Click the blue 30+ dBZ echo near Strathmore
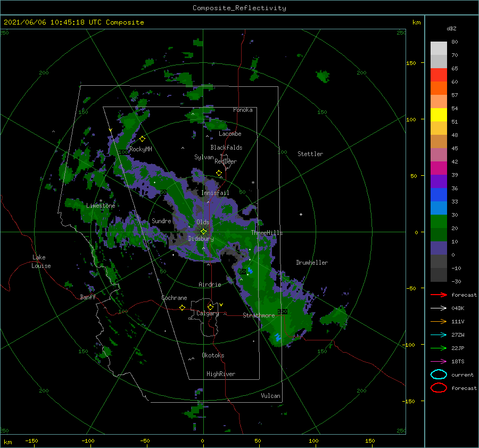 tap(277, 337)
